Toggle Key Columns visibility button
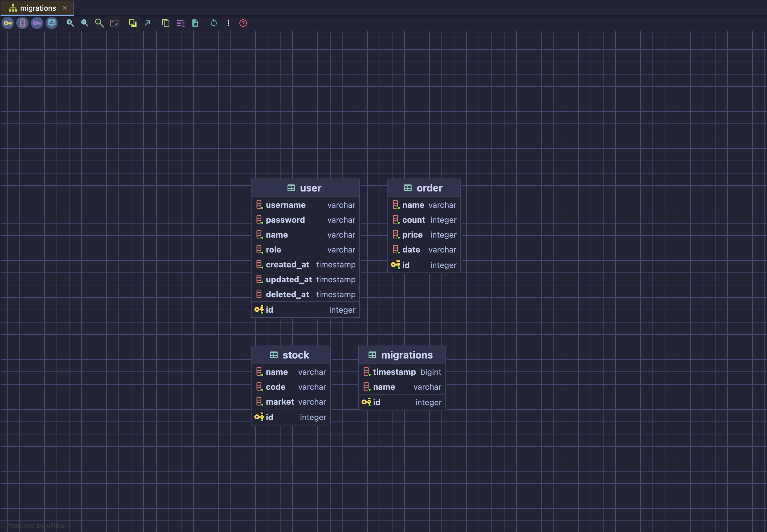 tap(8, 23)
